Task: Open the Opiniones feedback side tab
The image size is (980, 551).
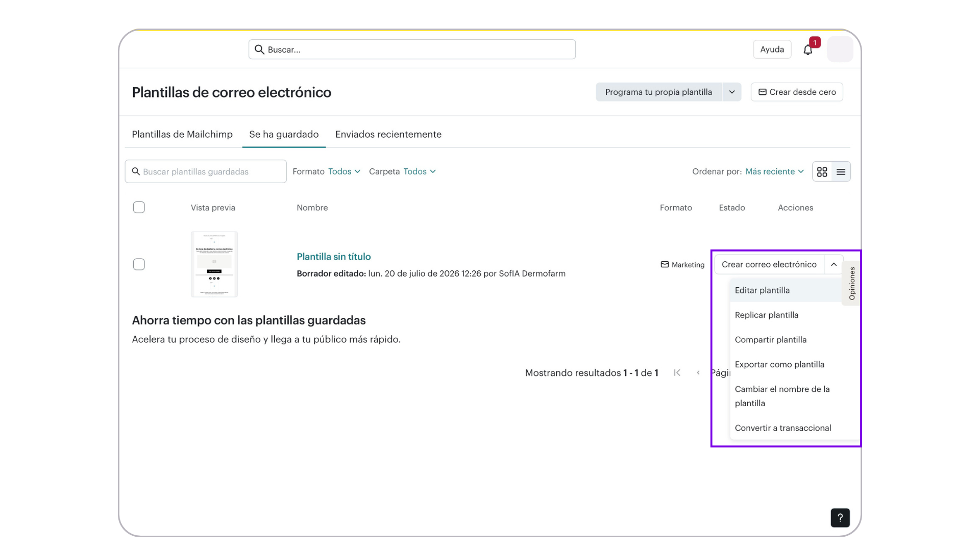Action: (852, 283)
